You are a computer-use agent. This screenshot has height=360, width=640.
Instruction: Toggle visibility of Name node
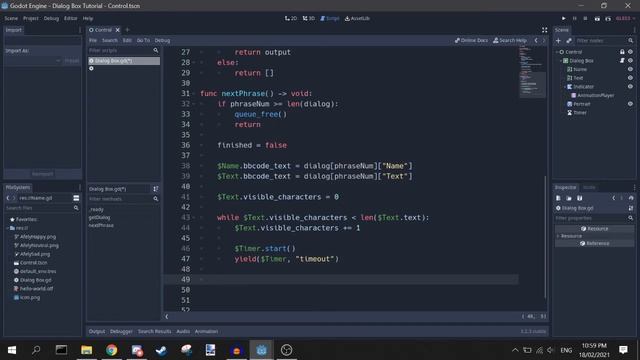[x=630, y=69]
